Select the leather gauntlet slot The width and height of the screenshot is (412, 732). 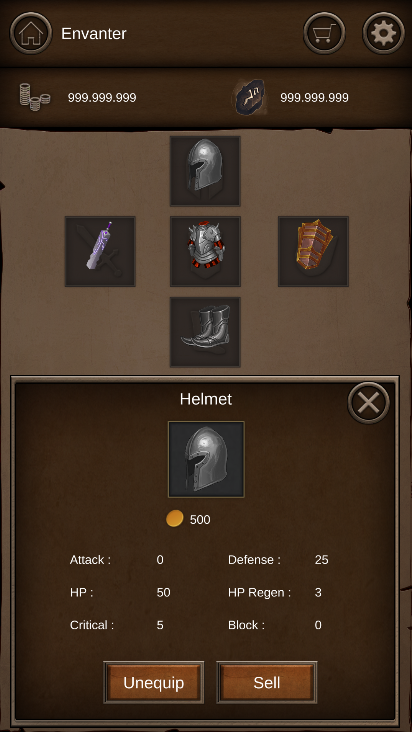click(313, 251)
